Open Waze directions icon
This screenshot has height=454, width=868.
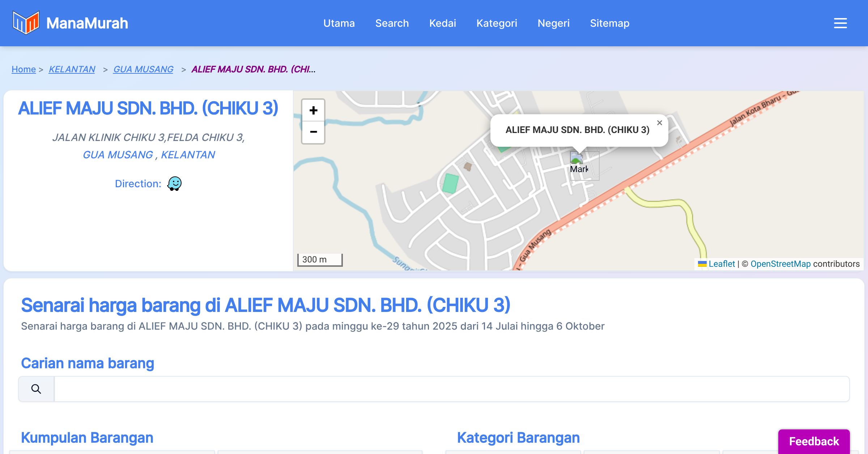point(174,184)
